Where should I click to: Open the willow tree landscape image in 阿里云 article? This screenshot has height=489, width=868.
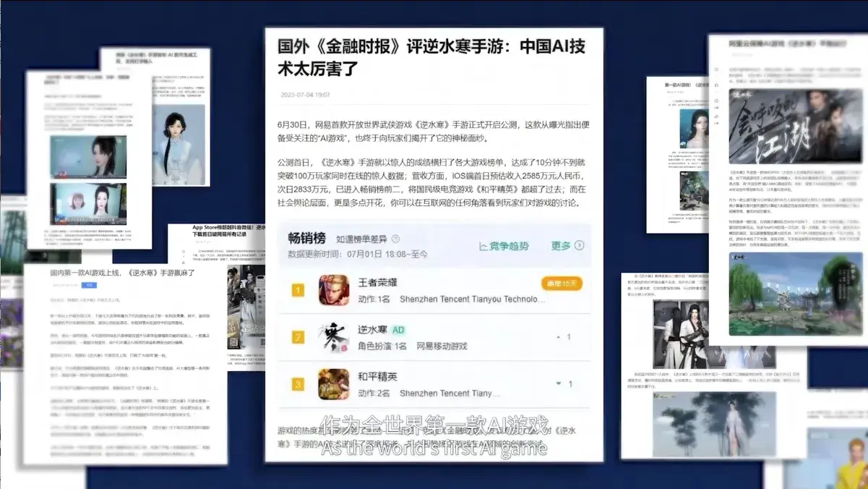tap(795, 294)
